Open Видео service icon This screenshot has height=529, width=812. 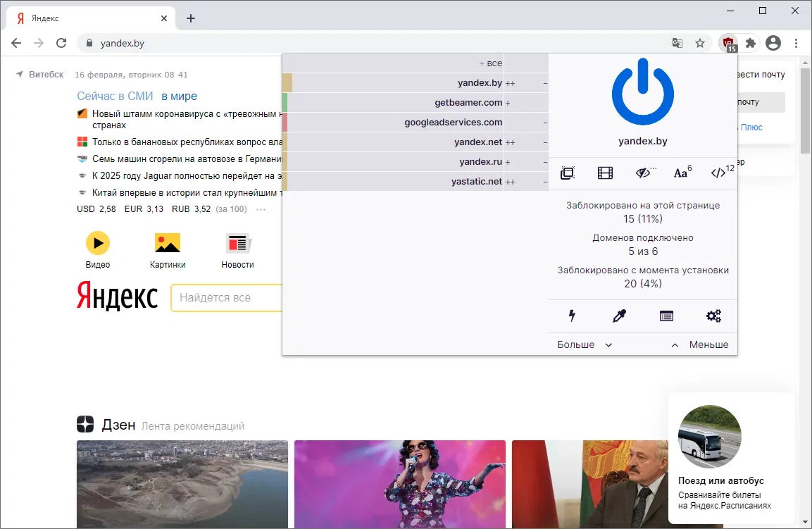98,251
